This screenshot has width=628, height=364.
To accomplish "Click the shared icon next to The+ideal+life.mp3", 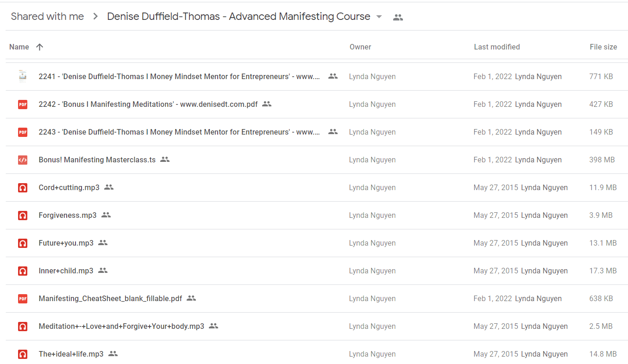I will pyautogui.click(x=113, y=354).
